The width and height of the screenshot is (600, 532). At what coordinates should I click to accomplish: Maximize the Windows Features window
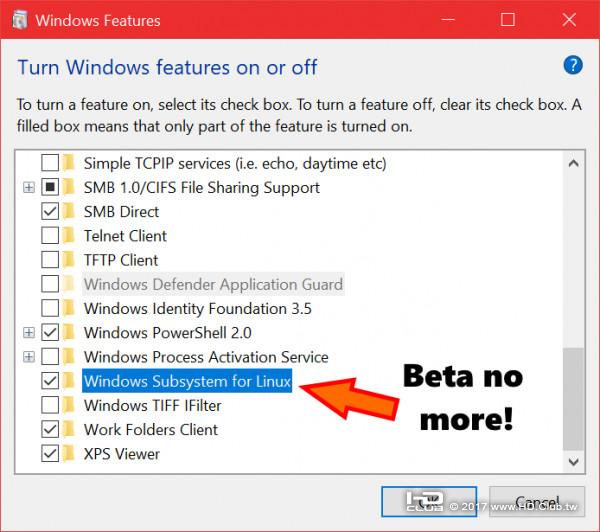[x=508, y=19]
